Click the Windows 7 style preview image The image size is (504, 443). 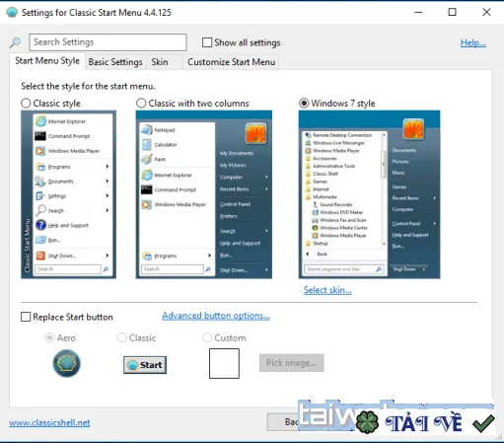click(369, 194)
